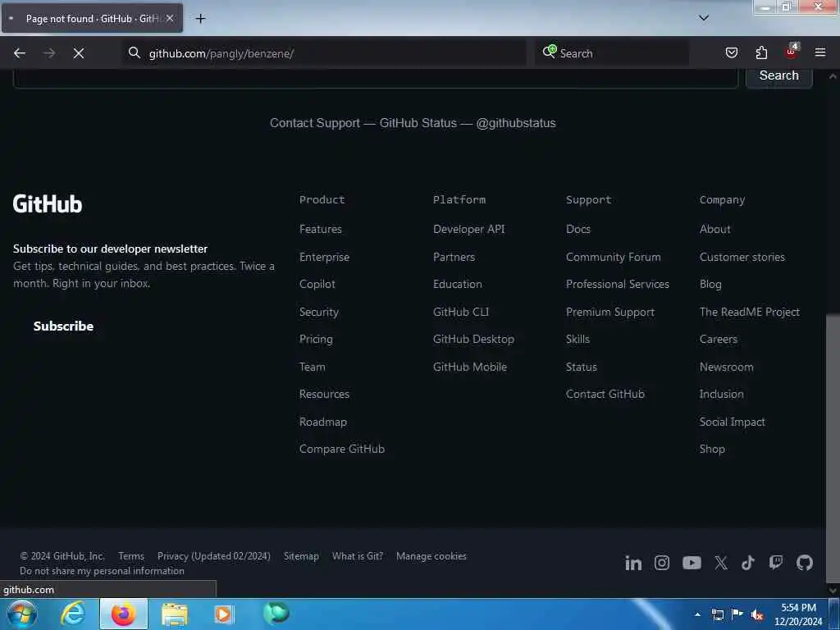840x630 pixels.
Task: Close the Page not found tab
Action: 170,18
